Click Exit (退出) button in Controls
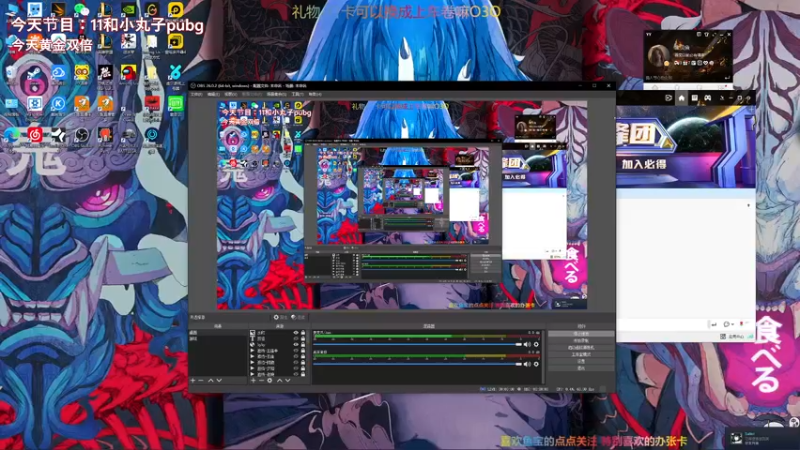Image resolution: width=800 pixels, height=450 pixels. point(581,368)
